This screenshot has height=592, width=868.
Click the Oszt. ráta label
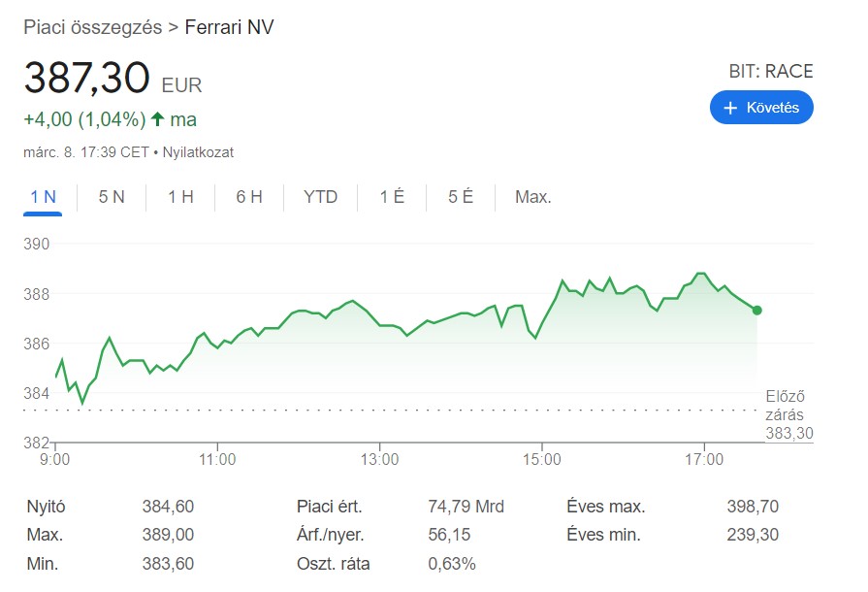point(334,564)
